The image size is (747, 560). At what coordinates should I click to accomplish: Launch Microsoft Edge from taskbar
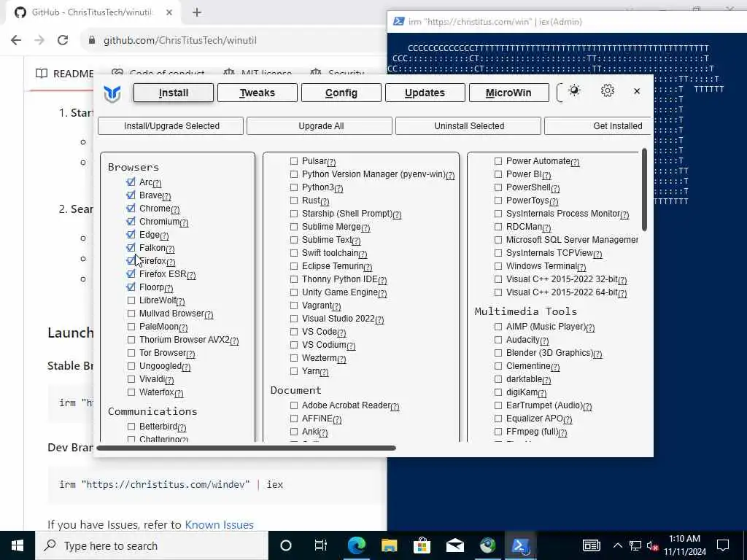pyautogui.click(x=356, y=545)
